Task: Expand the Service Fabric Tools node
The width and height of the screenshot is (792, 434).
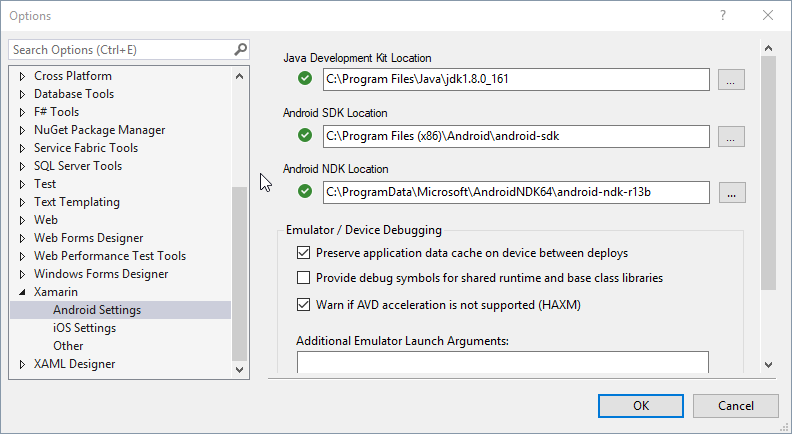Action: (22, 148)
